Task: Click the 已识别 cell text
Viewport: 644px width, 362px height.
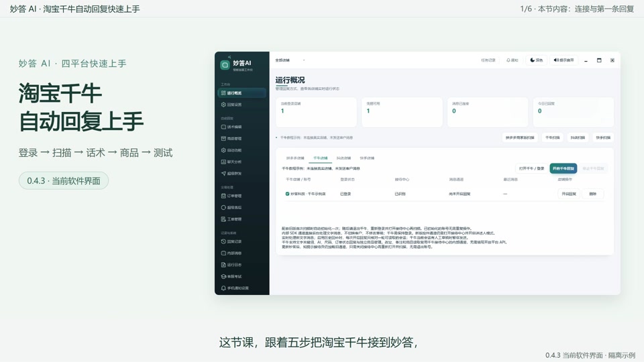Action: (x=400, y=194)
